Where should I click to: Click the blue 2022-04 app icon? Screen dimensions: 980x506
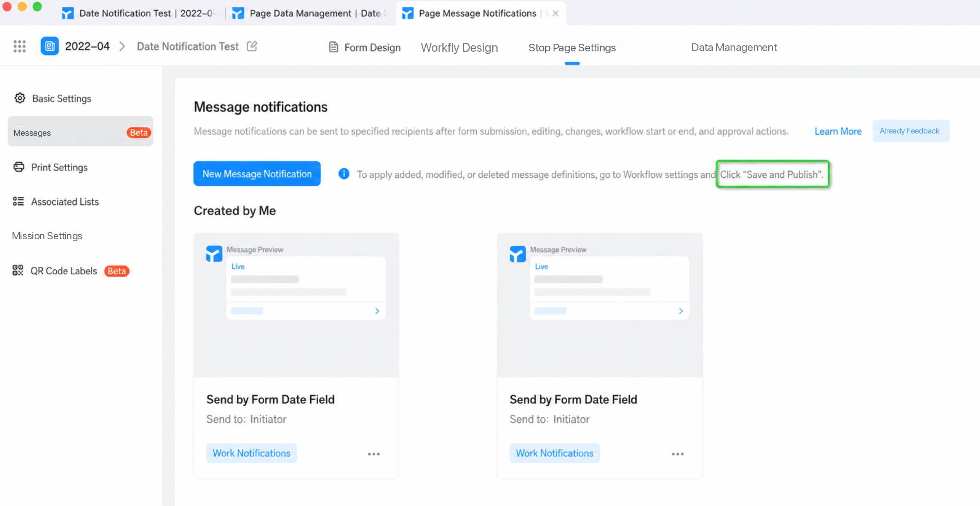[x=50, y=46]
